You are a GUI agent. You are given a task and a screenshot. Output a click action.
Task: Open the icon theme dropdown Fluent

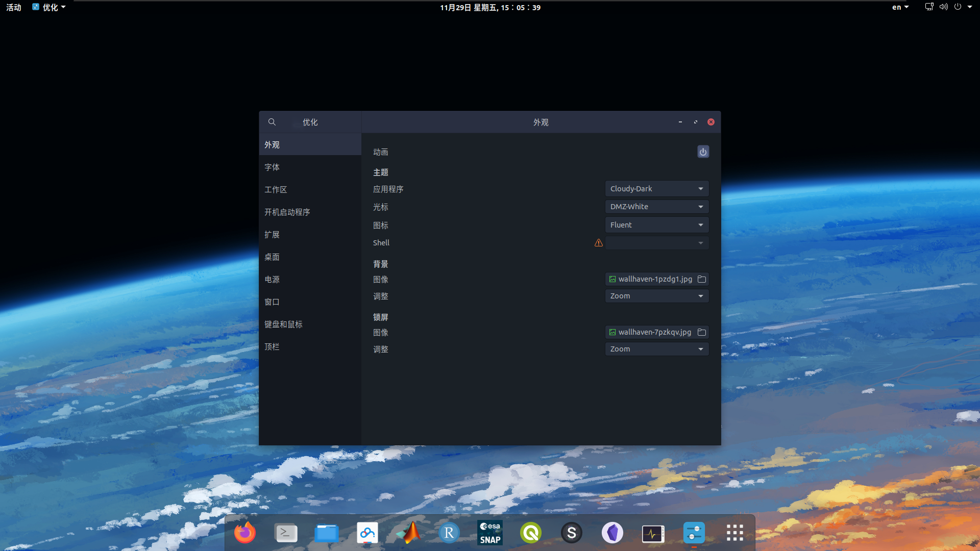656,225
